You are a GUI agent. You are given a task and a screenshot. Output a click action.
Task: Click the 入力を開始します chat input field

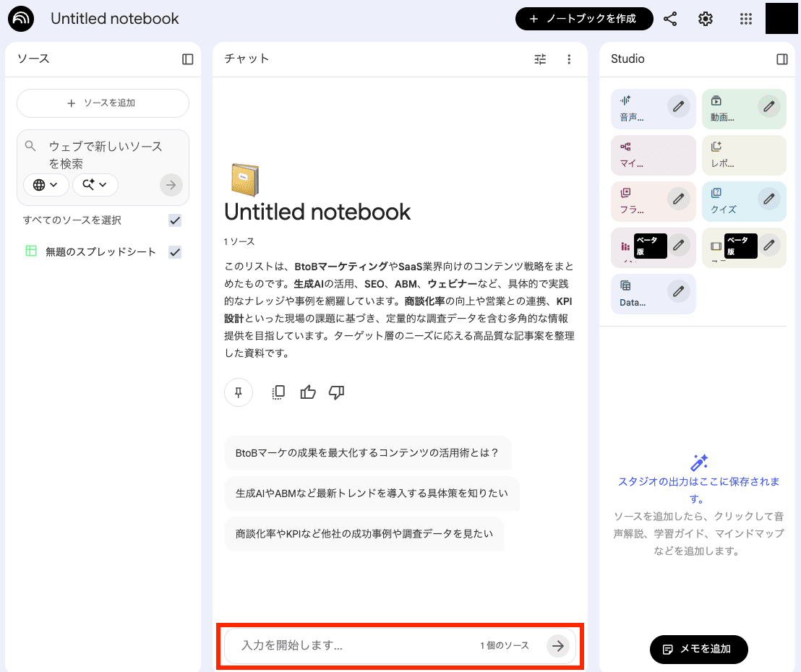click(x=354, y=645)
